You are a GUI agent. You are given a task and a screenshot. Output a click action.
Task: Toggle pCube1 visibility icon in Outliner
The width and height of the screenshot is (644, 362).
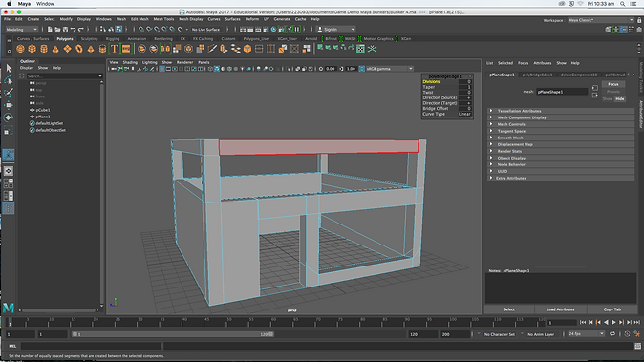[x=32, y=110]
